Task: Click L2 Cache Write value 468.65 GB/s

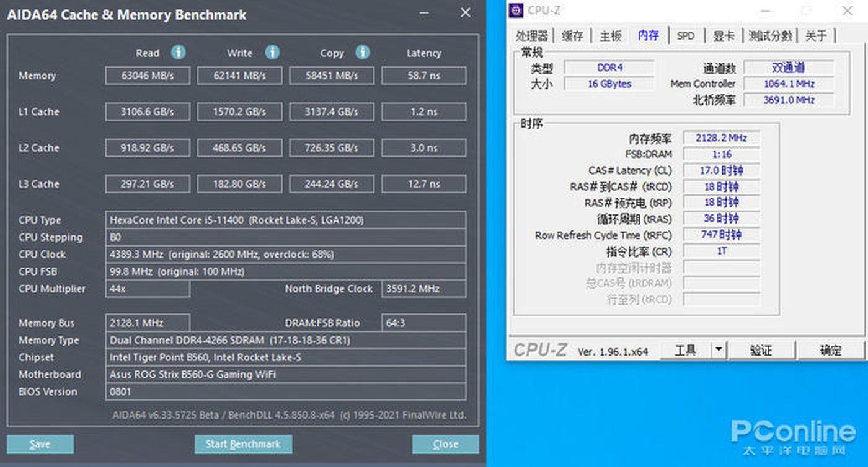Action: (240, 148)
